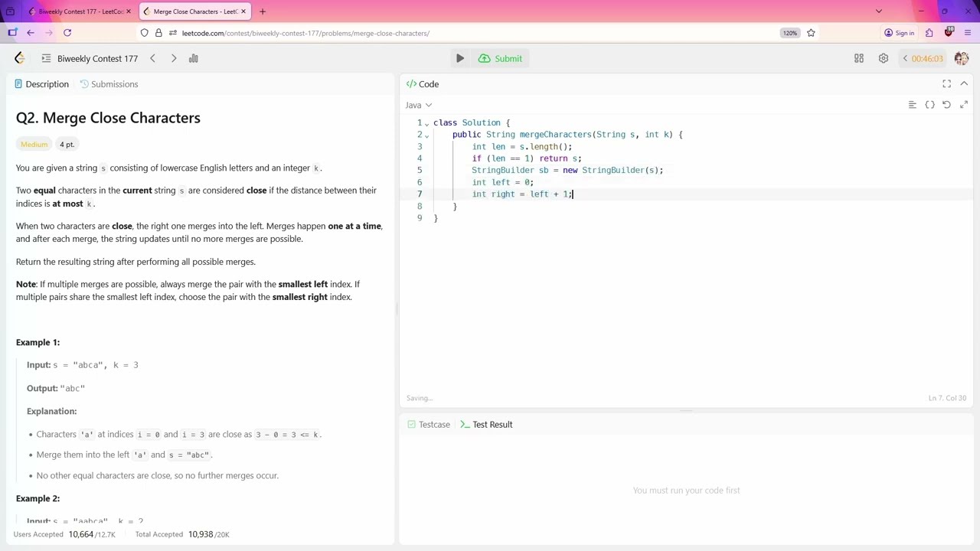
Task: Click the Ln 7, Col 30 status text
Action: (x=947, y=398)
